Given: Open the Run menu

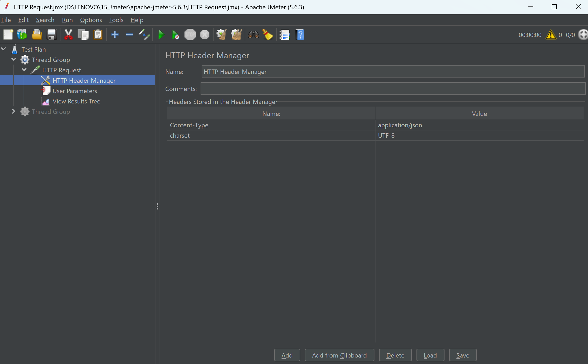Looking at the screenshot, I should click(x=67, y=20).
